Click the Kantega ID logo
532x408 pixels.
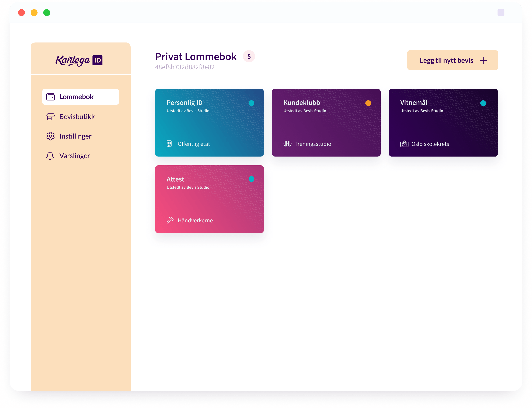click(79, 60)
